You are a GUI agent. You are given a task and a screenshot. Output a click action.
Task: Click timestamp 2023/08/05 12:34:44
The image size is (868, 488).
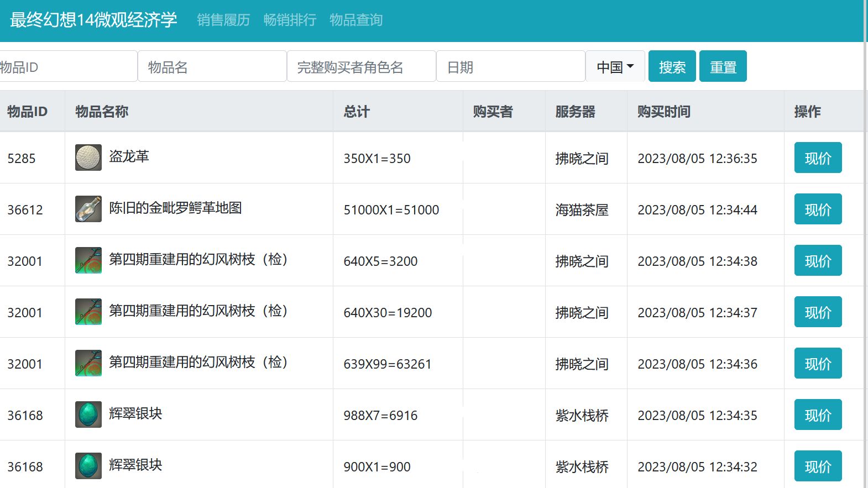(x=698, y=210)
